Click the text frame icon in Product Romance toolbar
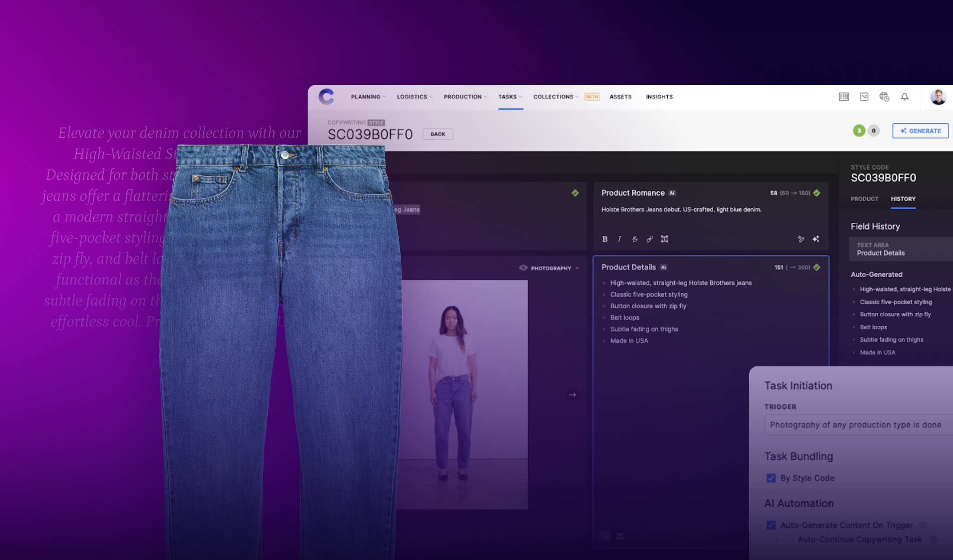The image size is (953, 560). (x=664, y=239)
